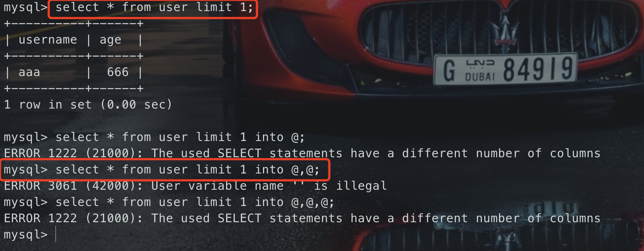
Task: Click the '1 row in set (0.00 sec)' line
Action: coord(88,105)
